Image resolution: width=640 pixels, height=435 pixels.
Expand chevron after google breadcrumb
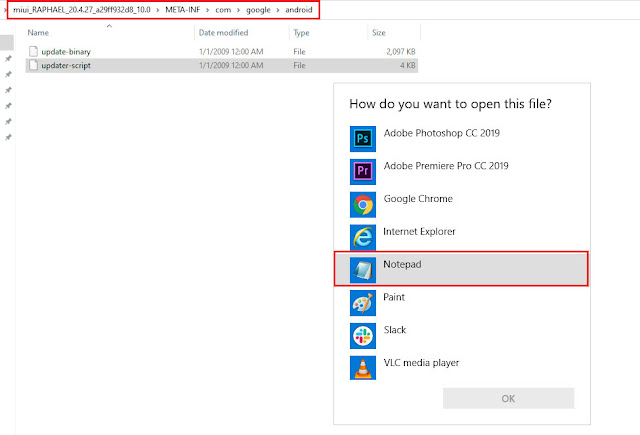point(278,10)
